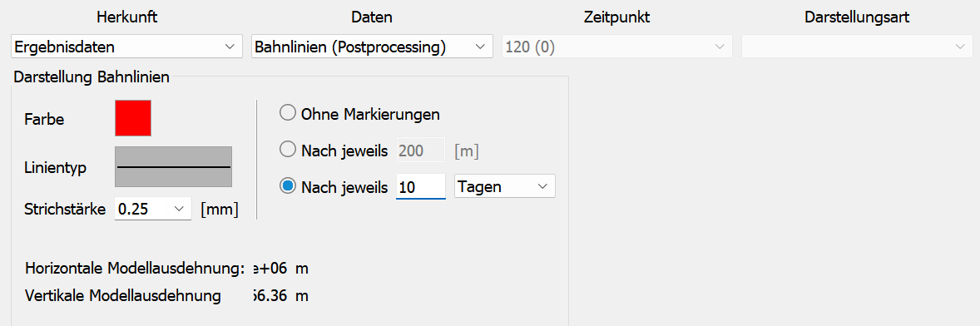This screenshot has height=326, width=980.
Task: Open the empty Darstellungsart dropdown
Action: coord(857,47)
